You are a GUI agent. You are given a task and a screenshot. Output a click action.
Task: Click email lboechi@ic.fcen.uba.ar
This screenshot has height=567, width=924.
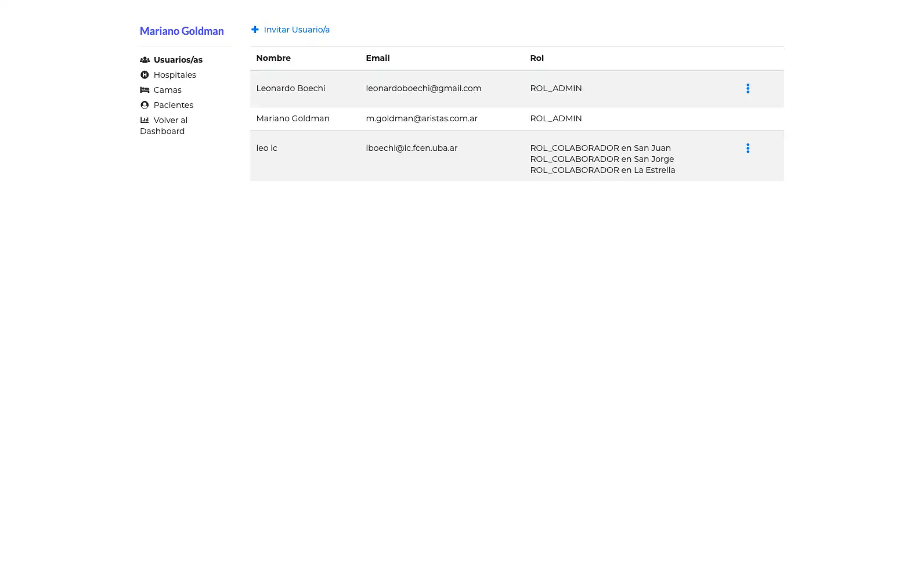coord(412,148)
